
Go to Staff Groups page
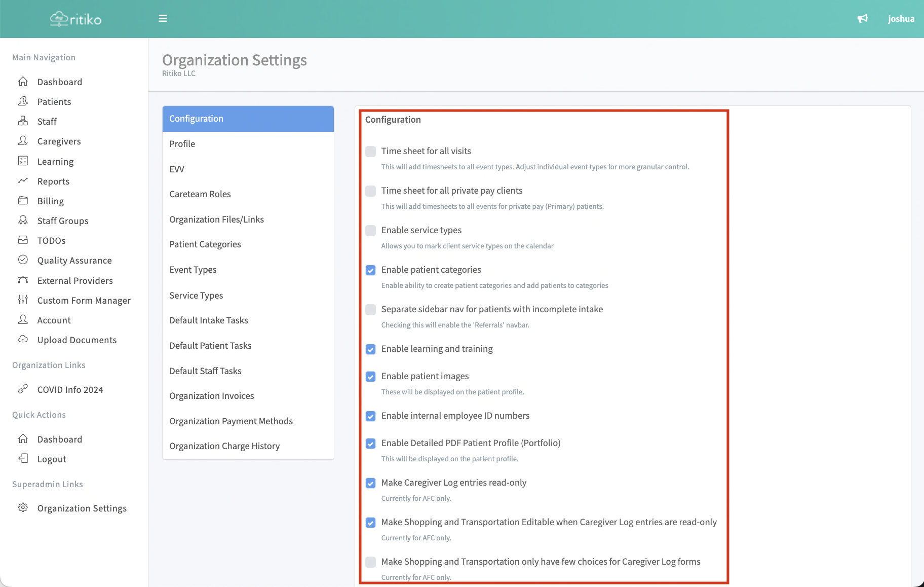[63, 221]
